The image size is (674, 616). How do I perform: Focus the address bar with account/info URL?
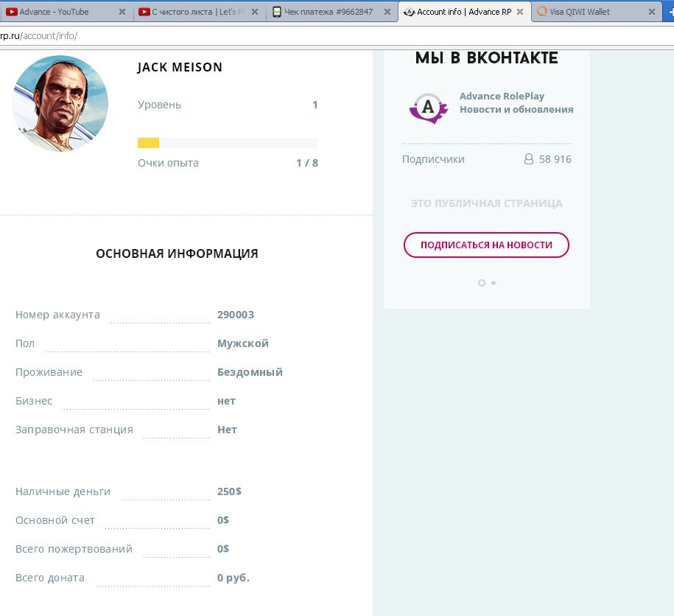pos(337,36)
